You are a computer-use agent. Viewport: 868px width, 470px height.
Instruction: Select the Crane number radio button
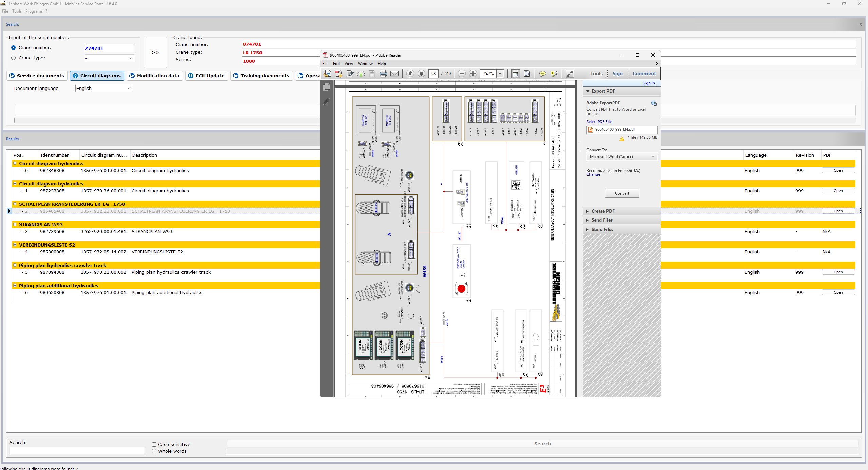pyautogui.click(x=13, y=47)
